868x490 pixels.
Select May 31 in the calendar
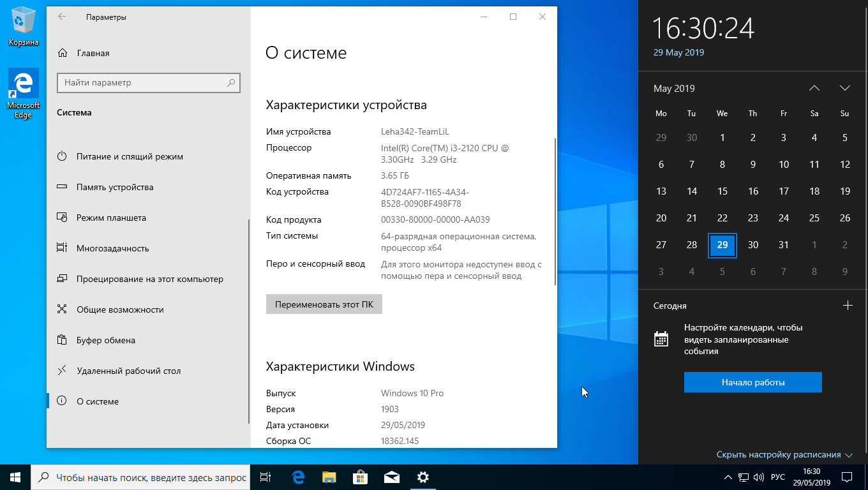[784, 245]
